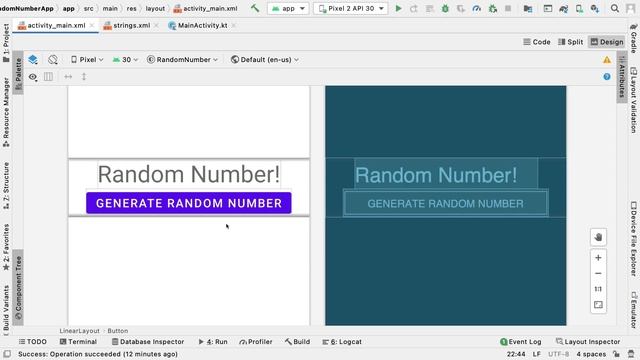Open the 6: Logcat tool window
Screen dimensions: 640x360
coord(342,342)
